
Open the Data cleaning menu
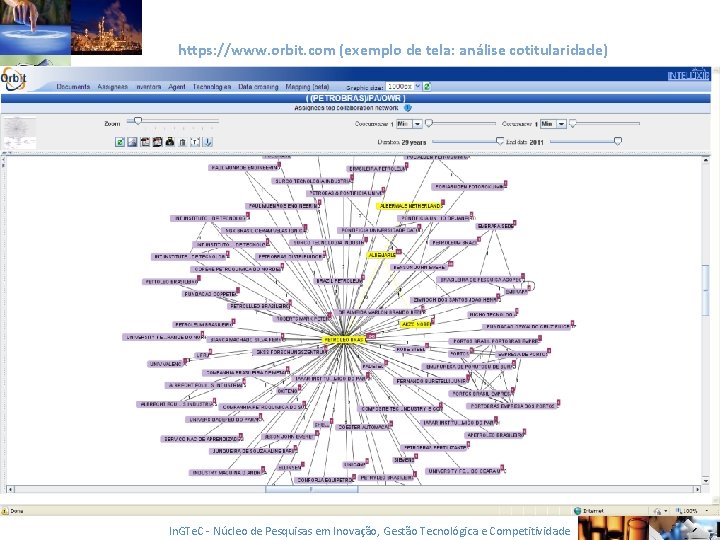tap(258, 86)
